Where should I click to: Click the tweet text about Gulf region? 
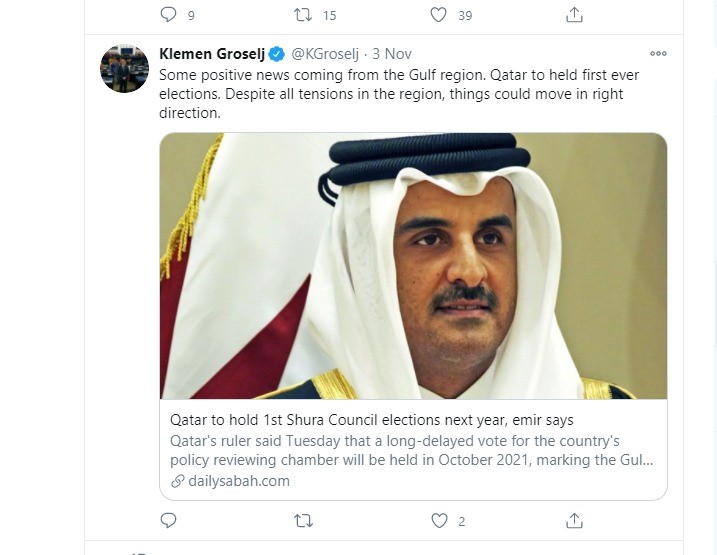click(398, 94)
